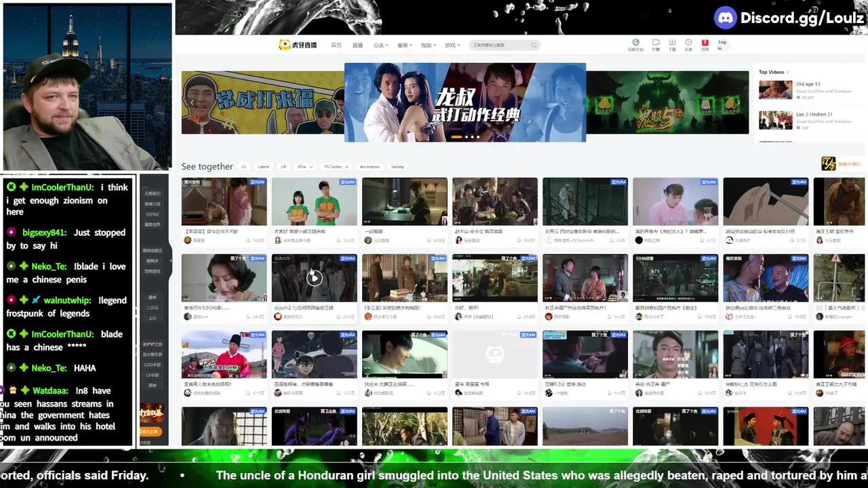This screenshot has height=488, width=868.
Task: Click the Huya Live logo icon
Action: pos(298,45)
